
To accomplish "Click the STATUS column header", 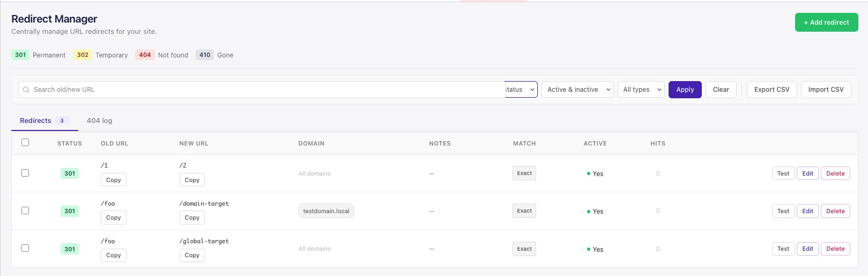I will tap(70, 143).
